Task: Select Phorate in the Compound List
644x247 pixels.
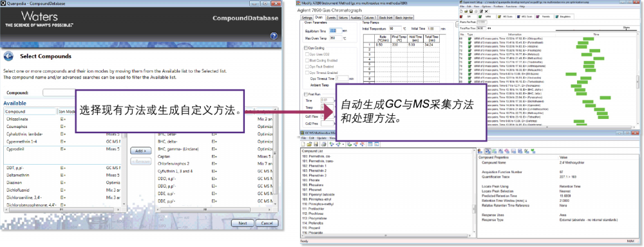Action: tap(310, 179)
